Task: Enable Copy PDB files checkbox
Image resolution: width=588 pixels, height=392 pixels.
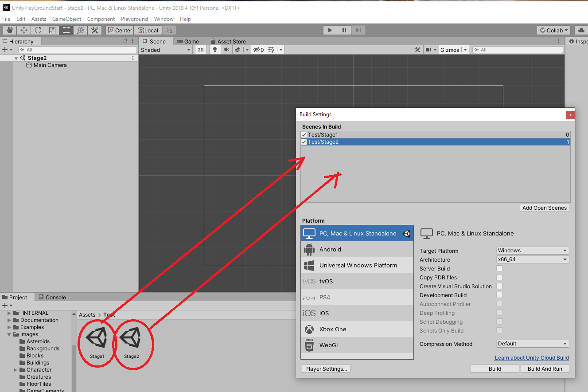Action: point(499,278)
